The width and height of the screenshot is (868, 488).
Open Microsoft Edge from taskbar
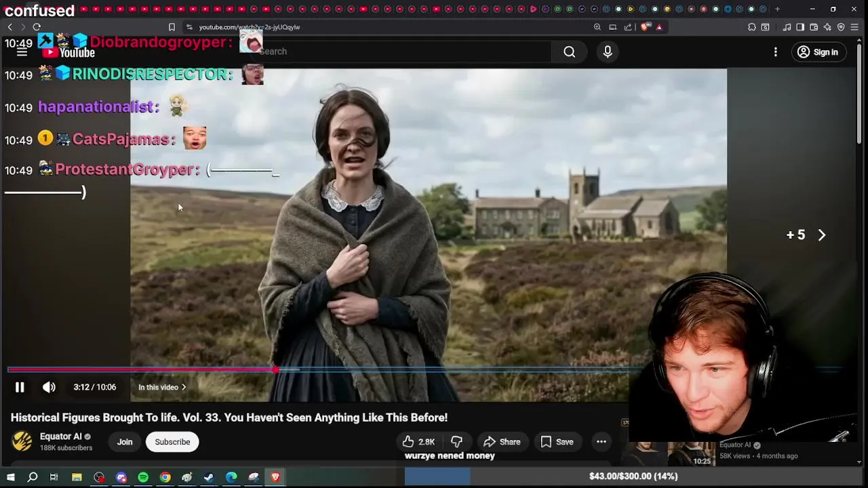(231, 477)
